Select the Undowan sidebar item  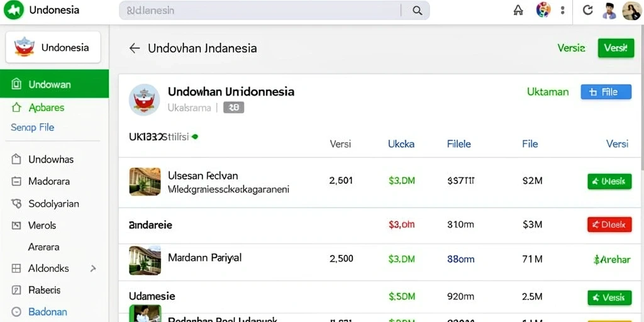[54, 84]
